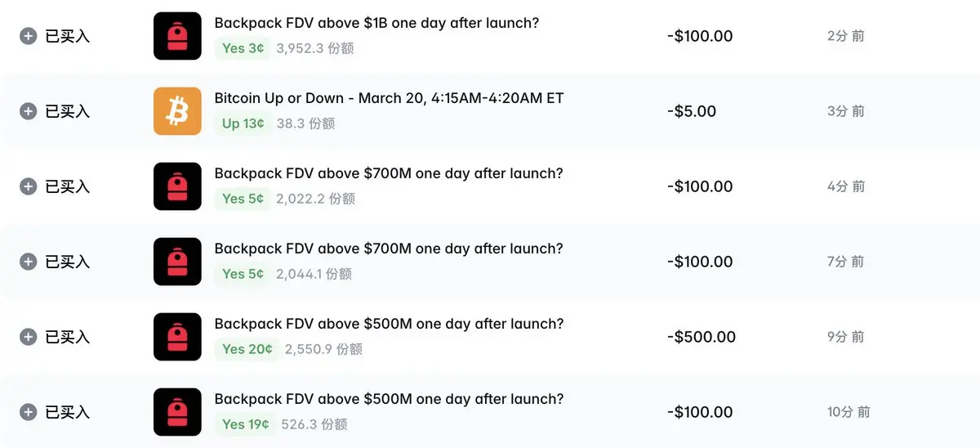This screenshot has width=980, height=448.
Task: Click Backpack icon on the 2,044.1 shares row
Action: click(177, 262)
